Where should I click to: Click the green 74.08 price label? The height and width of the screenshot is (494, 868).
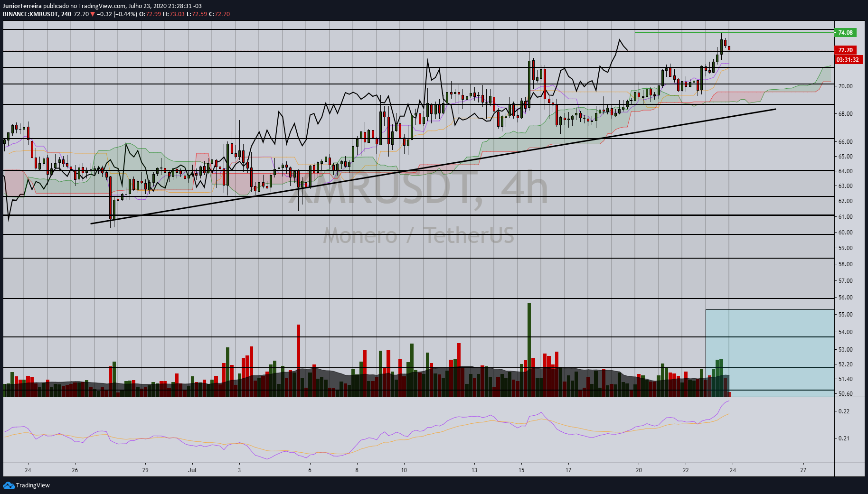tap(845, 33)
